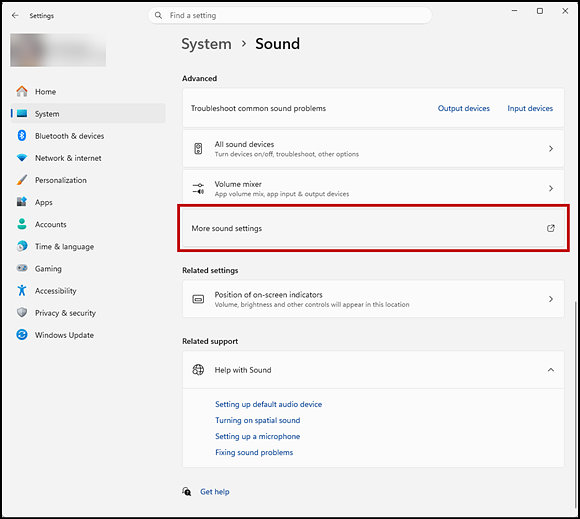Open Personalization settings
The width and height of the screenshot is (580, 519).
88,180
